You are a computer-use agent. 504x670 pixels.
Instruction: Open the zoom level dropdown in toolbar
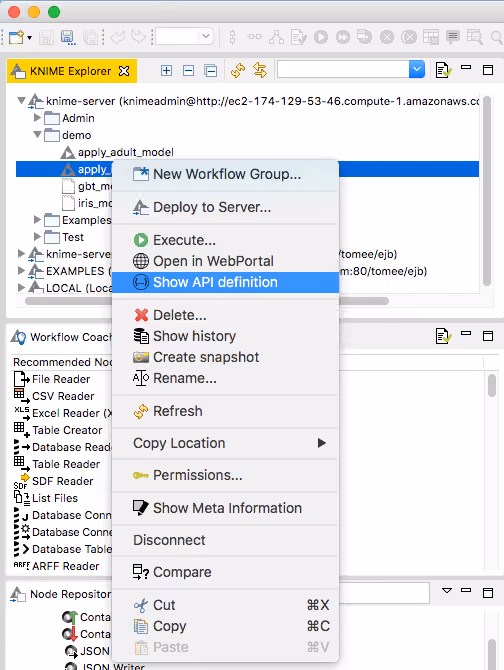point(205,36)
